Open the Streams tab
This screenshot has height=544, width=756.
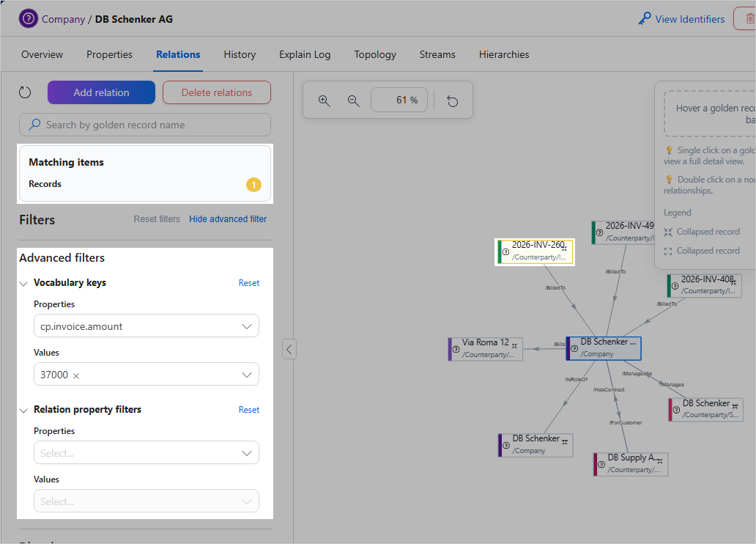point(437,54)
